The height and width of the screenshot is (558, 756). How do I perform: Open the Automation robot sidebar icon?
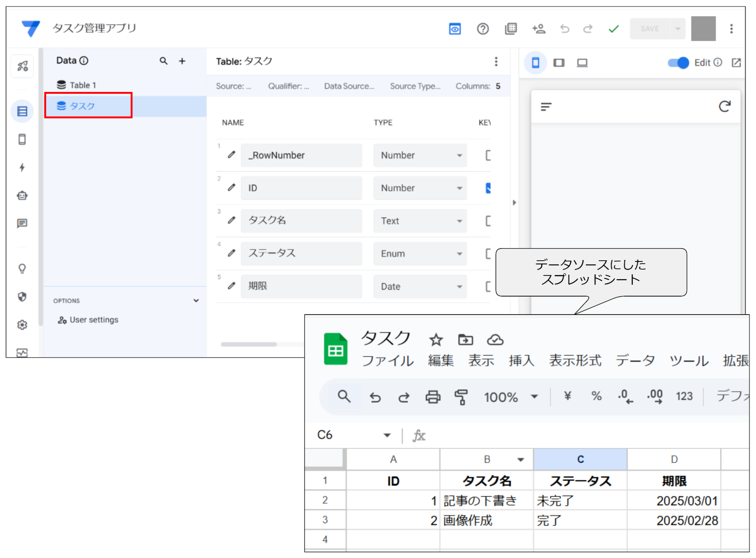(22, 195)
